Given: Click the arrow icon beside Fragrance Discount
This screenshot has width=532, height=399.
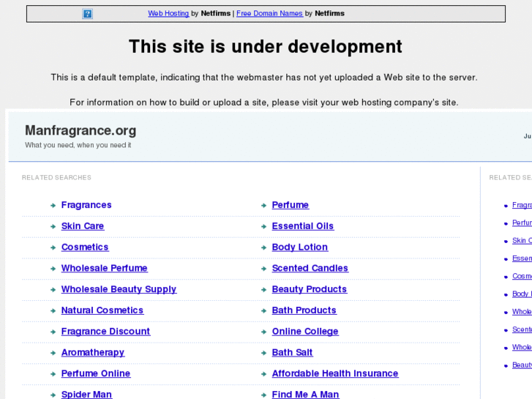Looking at the screenshot, I should coord(53,332).
